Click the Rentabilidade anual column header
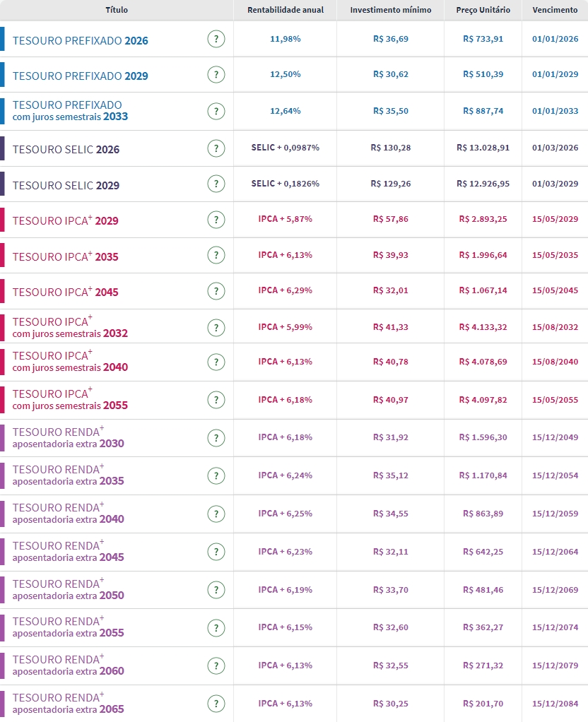Image resolution: width=588 pixels, height=722 pixels. click(285, 10)
